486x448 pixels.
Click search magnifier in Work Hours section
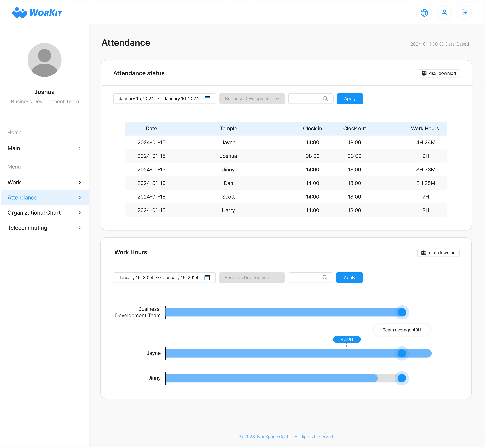click(x=325, y=278)
